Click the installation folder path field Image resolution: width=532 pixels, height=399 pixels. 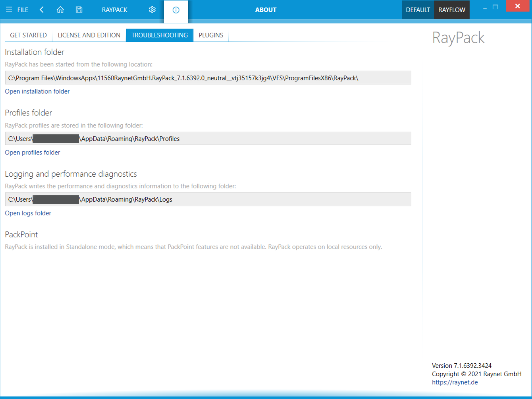(208, 78)
